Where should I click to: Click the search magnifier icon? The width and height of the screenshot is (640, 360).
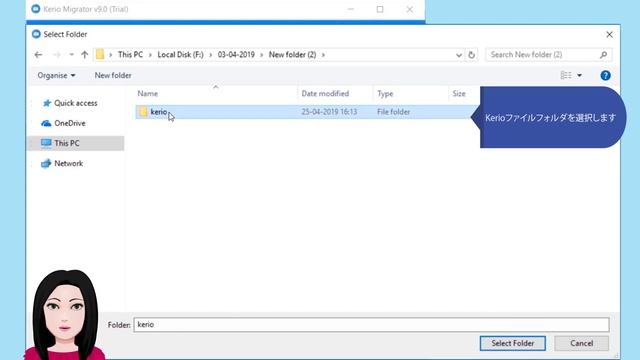(604, 55)
